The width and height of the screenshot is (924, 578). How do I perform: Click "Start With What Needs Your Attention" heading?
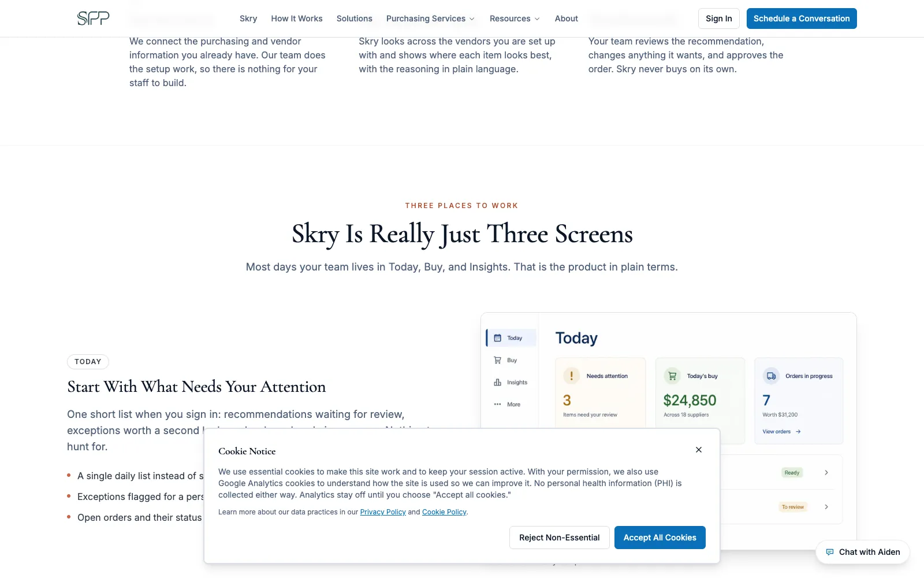[x=196, y=387]
